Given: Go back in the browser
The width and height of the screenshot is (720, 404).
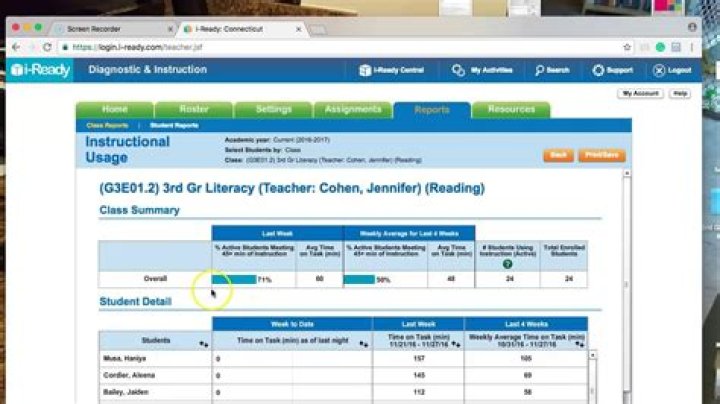Looking at the screenshot, I should (x=16, y=47).
